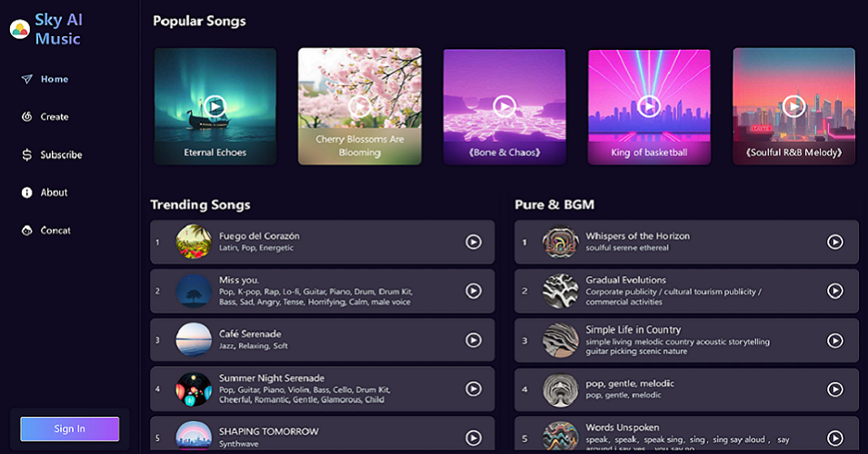
Task: Open the About page
Action: tap(54, 192)
